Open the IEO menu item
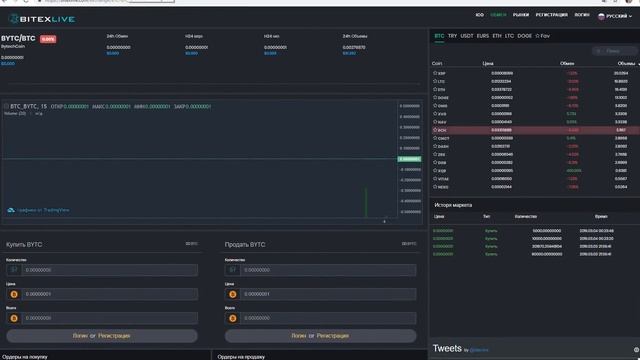Screen dimensions: 640x360 [x=480, y=15]
